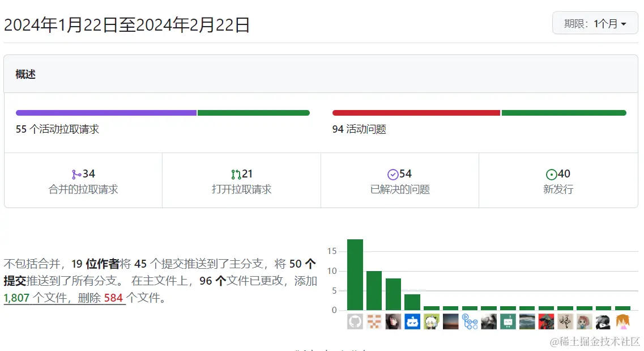Open 已解决的问题 link
The height and width of the screenshot is (351, 644).
pyautogui.click(x=400, y=189)
